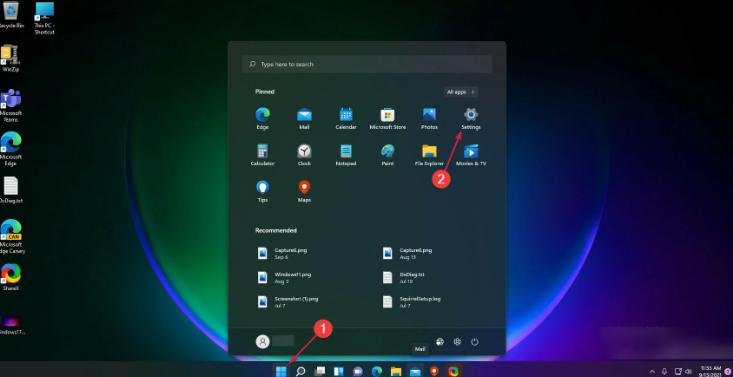Open the pinned Mail app in Start
Image resolution: width=733 pixels, height=377 pixels.
[x=304, y=118]
